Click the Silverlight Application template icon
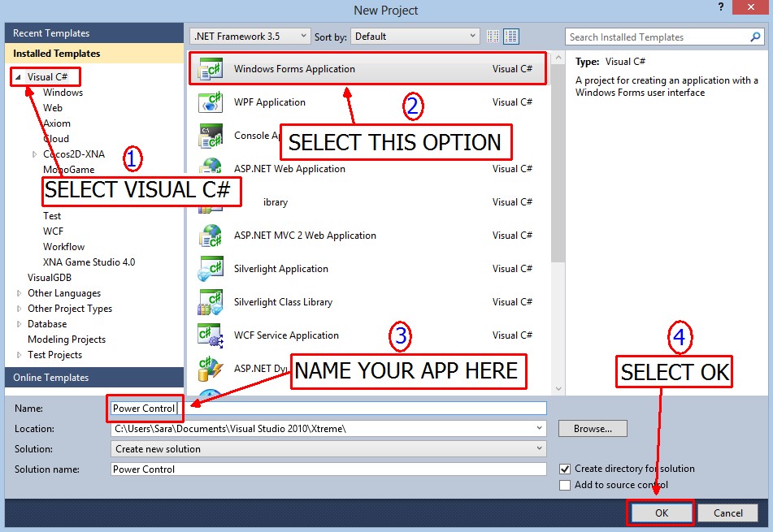This screenshot has width=773, height=532. (x=211, y=269)
